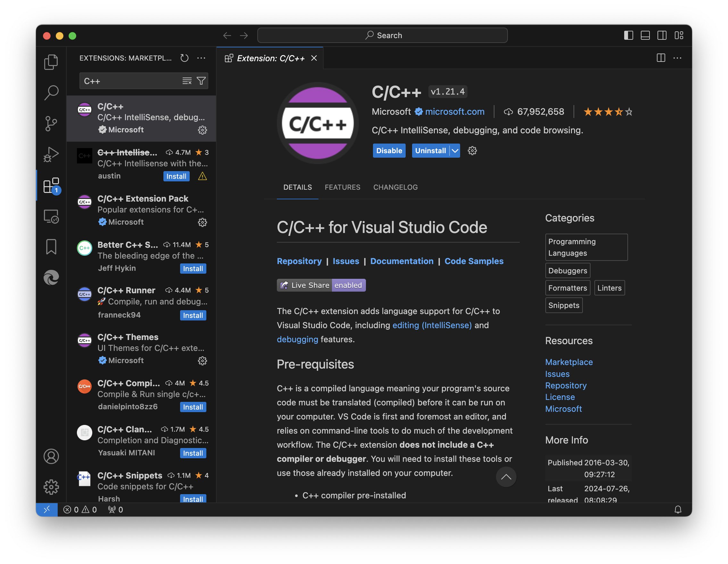Open the Explorer view in activity bar
This screenshot has height=564, width=728.
51,62
